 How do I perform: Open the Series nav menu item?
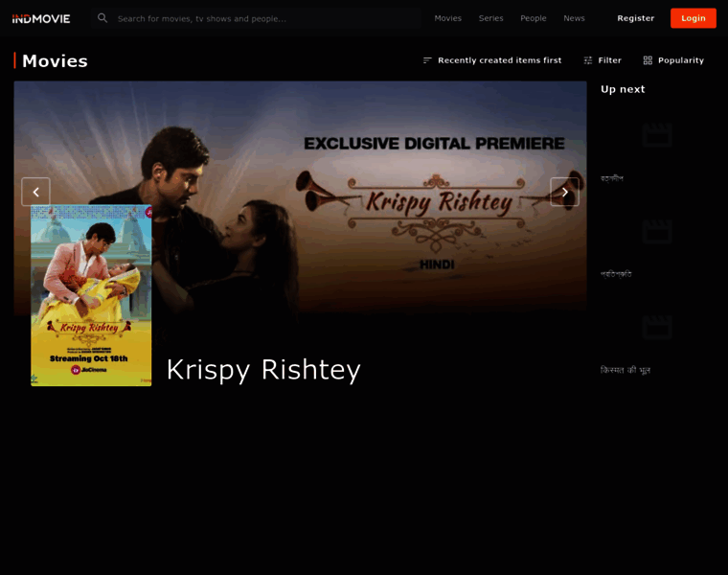pyautogui.click(x=490, y=18)
